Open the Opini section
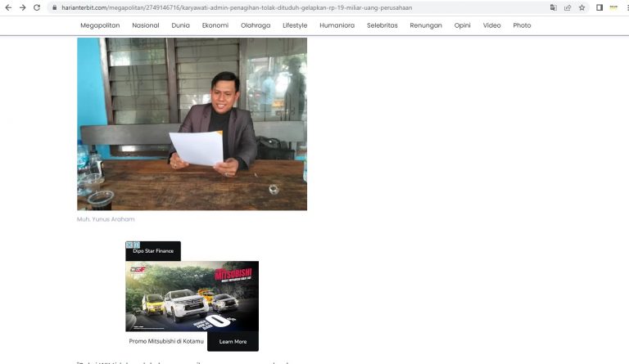This screenshot has width=629, height=364. pos(462,25)
